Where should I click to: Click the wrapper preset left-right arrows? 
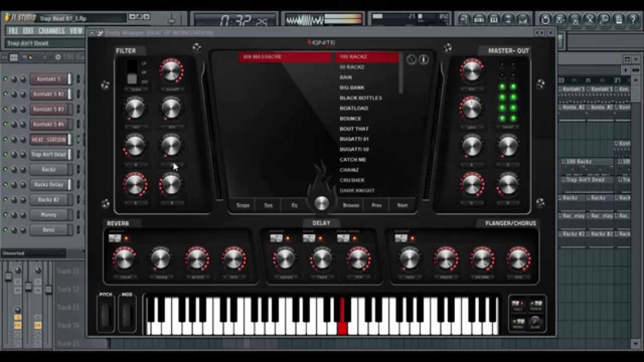pos(540,33)
